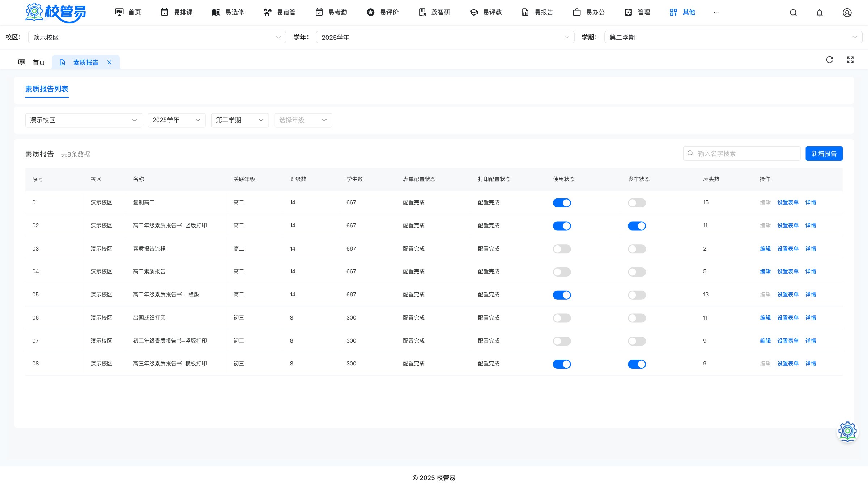Click the 易评价 star icon
Screen dimensions: 868x488
tap(371, 12)
